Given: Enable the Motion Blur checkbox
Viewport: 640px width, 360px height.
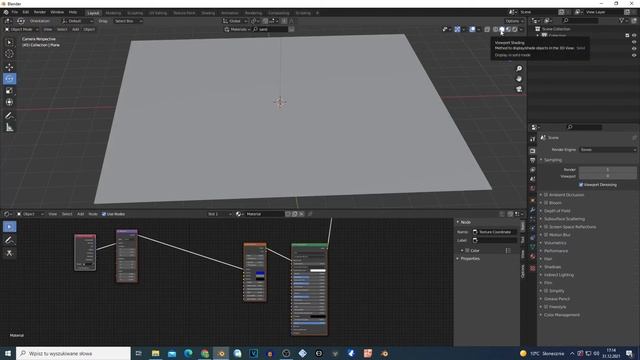Looking at the screenshot, I should [x=546, y=235].
